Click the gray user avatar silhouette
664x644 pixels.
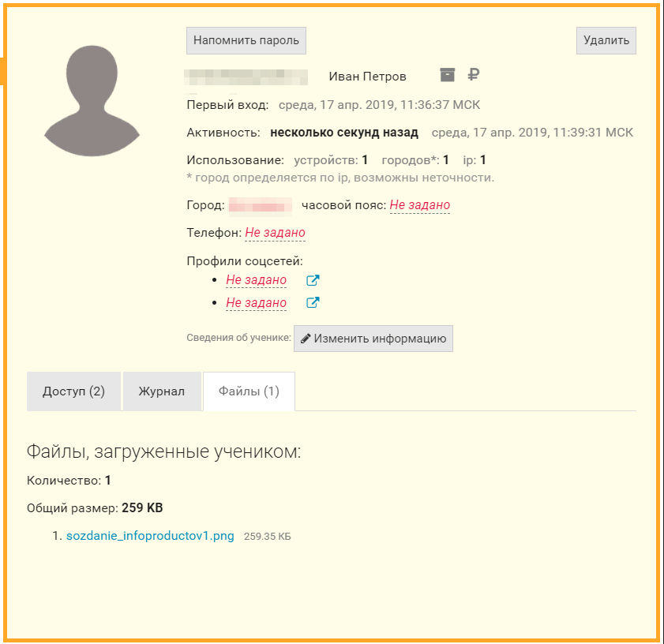click(x=92, y=103)
